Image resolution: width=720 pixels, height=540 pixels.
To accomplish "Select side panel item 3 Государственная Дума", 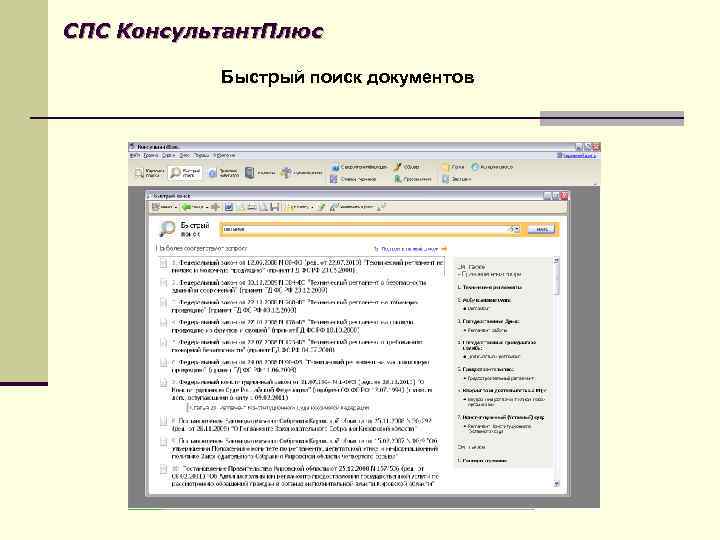I will coord(488,321).
